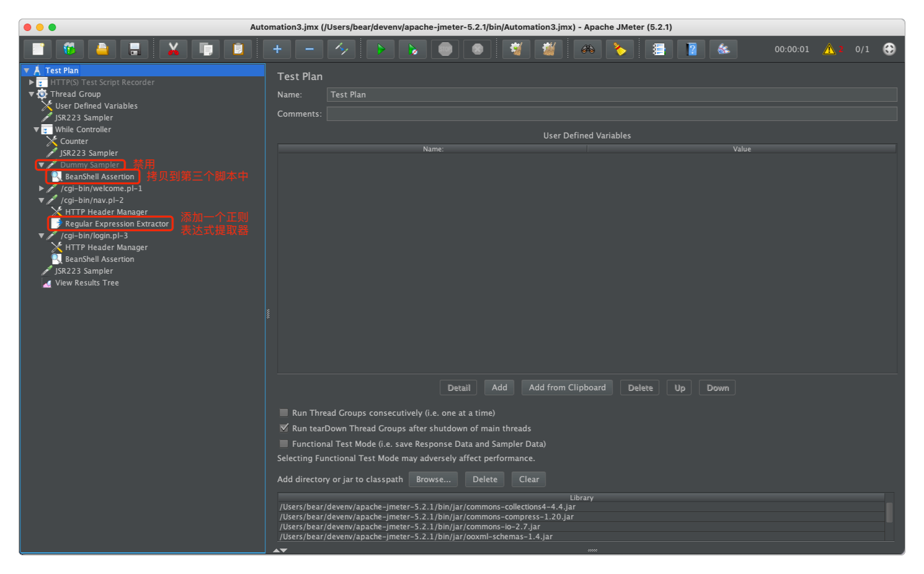The height and width of the screenshot is (574, 924).
Task: Click the Stop test icon
Action: 445,49
